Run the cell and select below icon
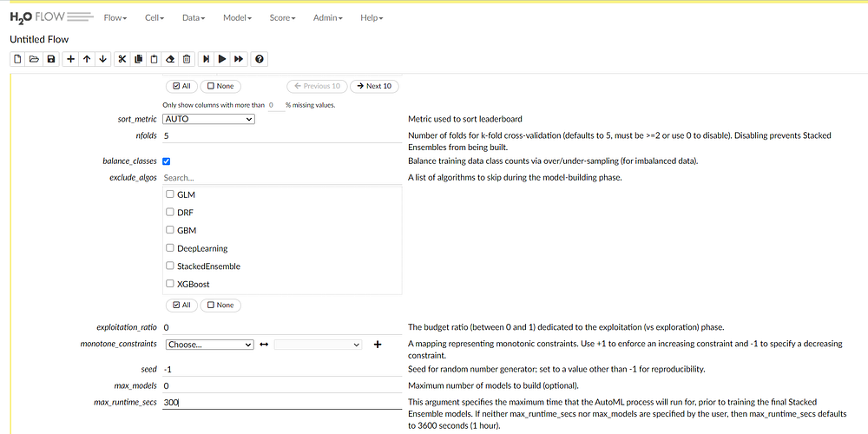This screenshot has height=434, width=868. pos(207,59)
